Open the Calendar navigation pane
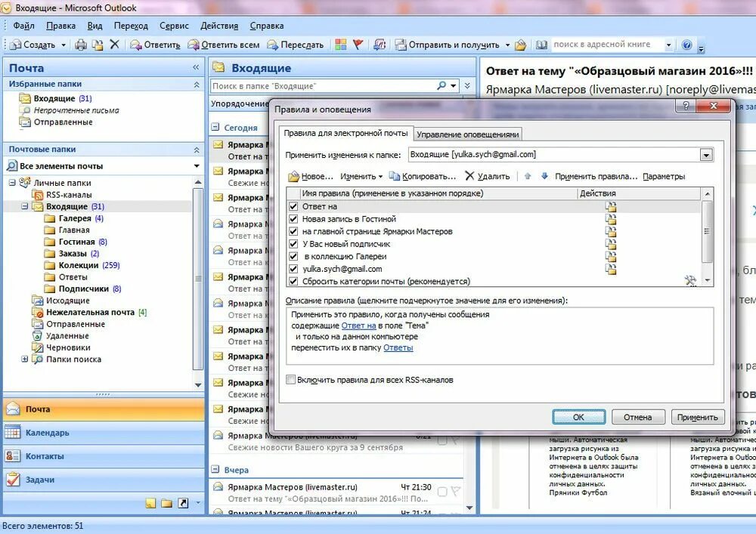 (104, 432)
